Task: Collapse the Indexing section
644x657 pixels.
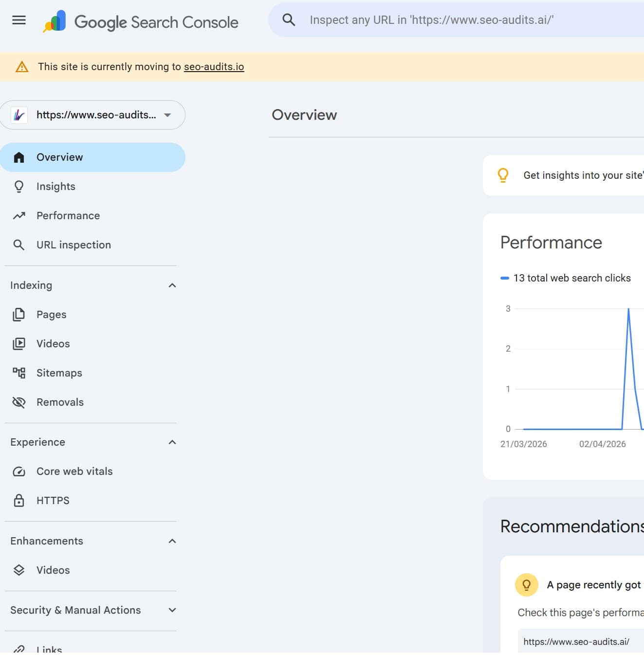Action: [172, 285]
